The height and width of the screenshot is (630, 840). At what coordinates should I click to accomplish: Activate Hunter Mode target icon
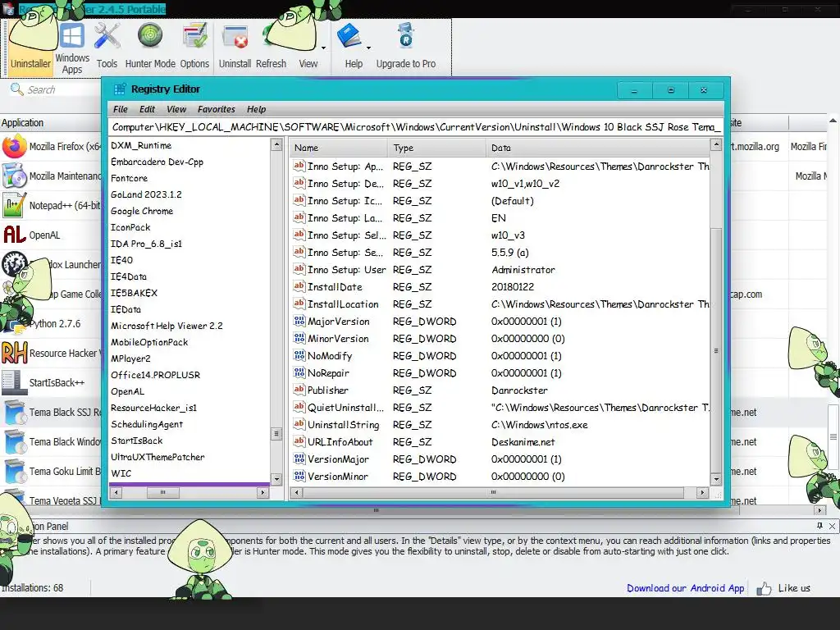[150, 36]
